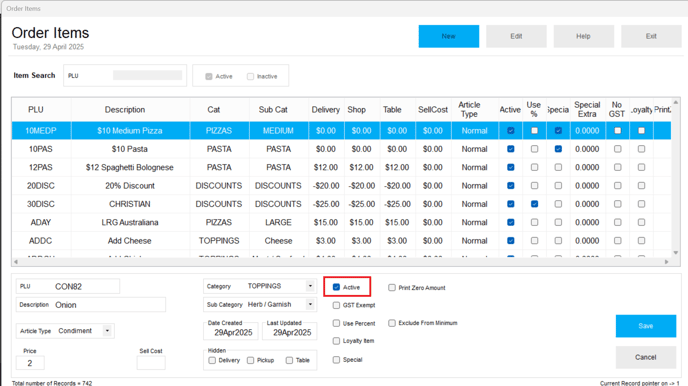
Task: Click the Delivery column header
Action: pos(326,110)
